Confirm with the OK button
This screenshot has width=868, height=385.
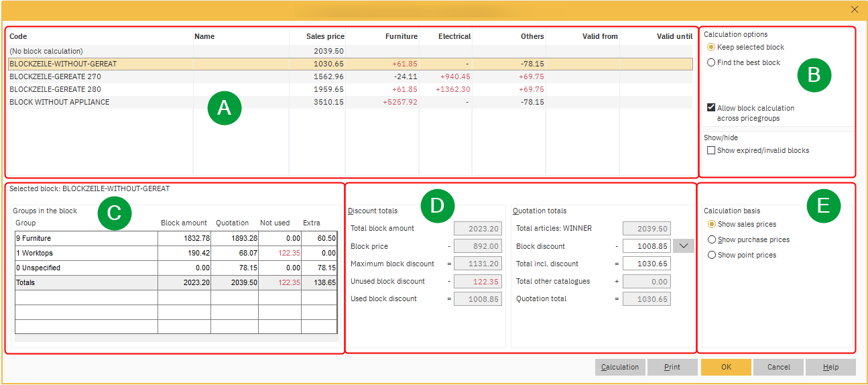[726, 368]
